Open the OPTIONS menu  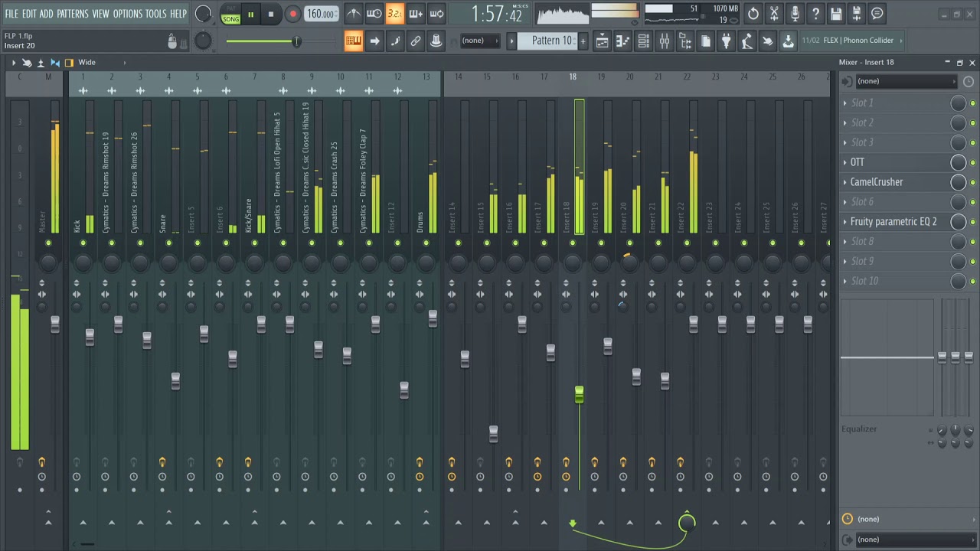(128, 14)
